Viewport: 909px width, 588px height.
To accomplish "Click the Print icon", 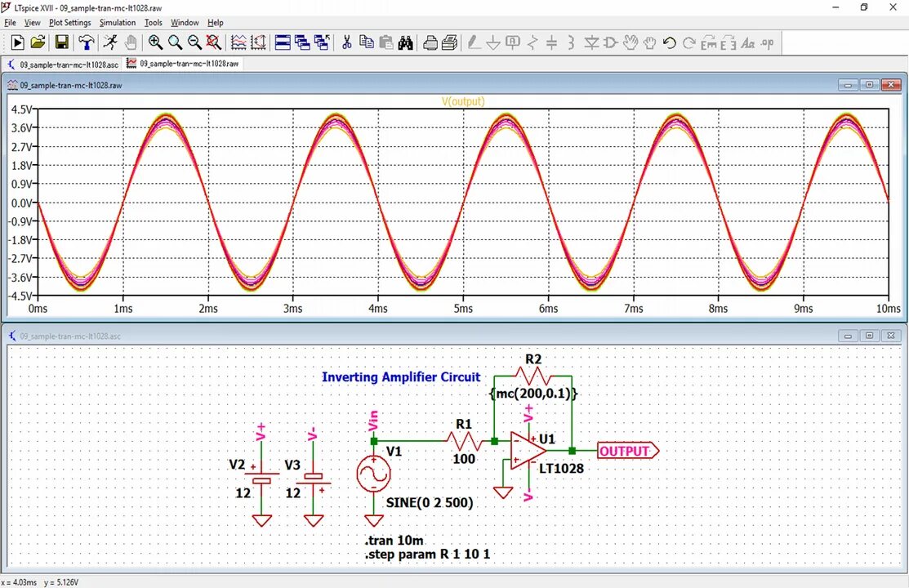I will pyautogui.click(x=430, y=42).
